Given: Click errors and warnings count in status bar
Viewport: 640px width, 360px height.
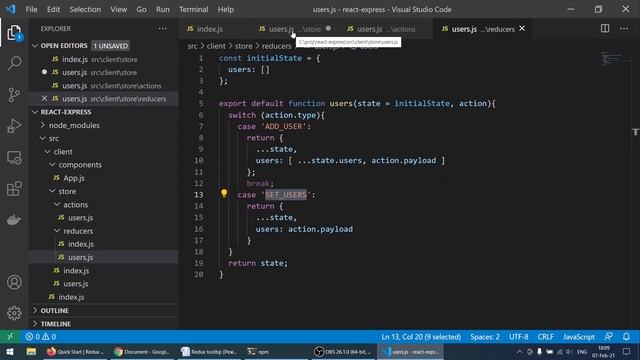Looking at the screenshot, I should (x=40, y=337).
